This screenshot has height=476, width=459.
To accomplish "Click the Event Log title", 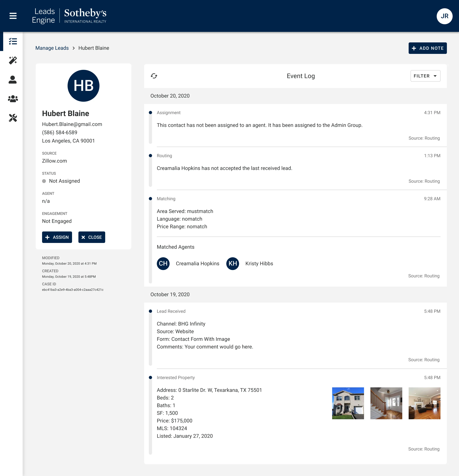I will click(301, 76).
